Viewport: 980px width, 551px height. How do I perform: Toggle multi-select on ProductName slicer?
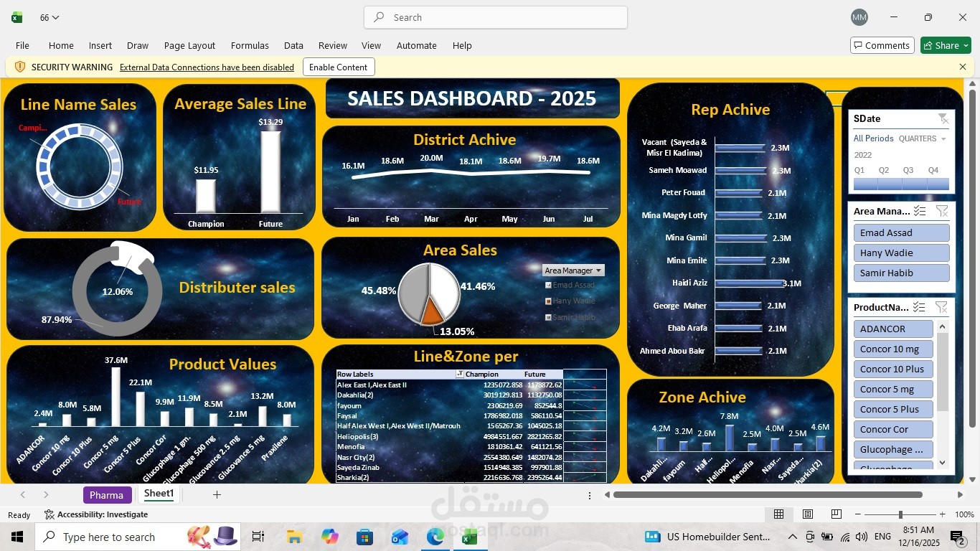[919, 307]
